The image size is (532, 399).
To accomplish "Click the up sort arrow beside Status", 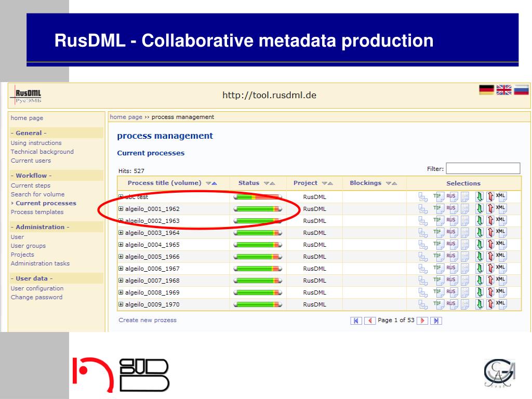I will (272, 183).
